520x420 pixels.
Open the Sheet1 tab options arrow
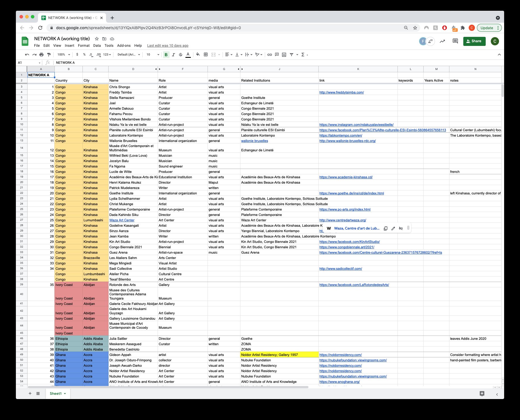[65, 394]
